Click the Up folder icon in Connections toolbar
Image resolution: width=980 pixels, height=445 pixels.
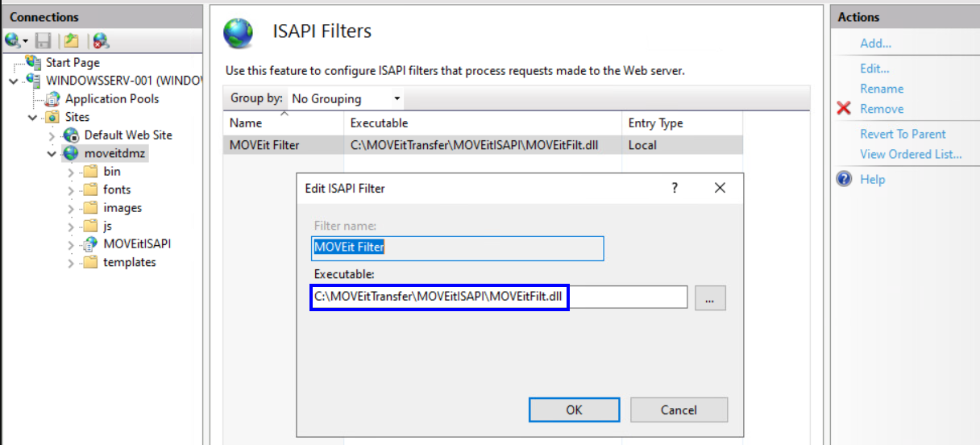(72, 40)
